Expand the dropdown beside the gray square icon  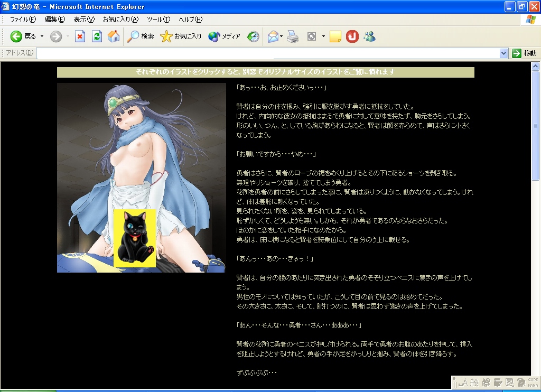pyautogui.click(x=323, y=36)
